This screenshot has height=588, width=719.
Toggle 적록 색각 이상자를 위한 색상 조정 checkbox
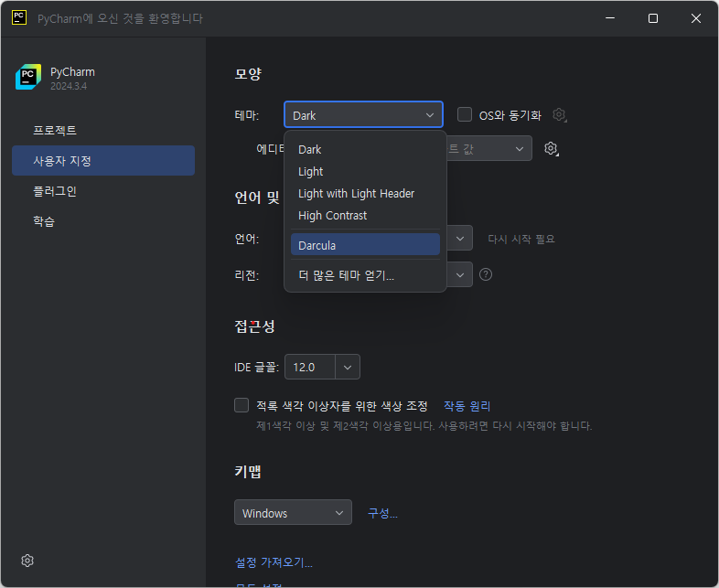tap(241, 405)
